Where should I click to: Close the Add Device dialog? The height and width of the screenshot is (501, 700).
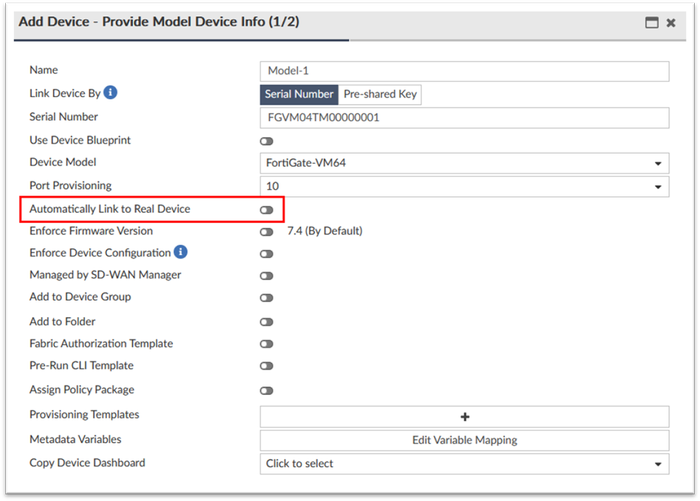click(671, 22)
